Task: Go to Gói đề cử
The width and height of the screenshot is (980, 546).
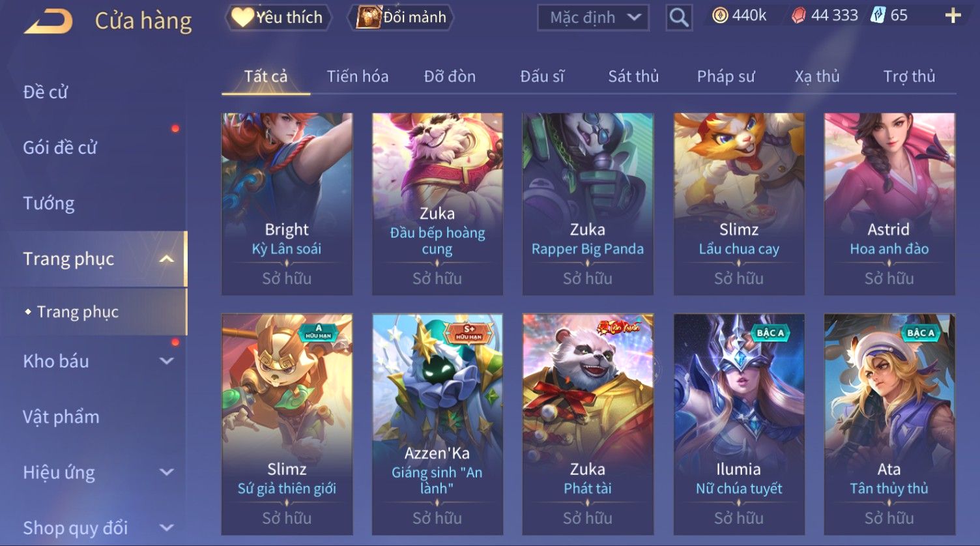Action: 60,147
